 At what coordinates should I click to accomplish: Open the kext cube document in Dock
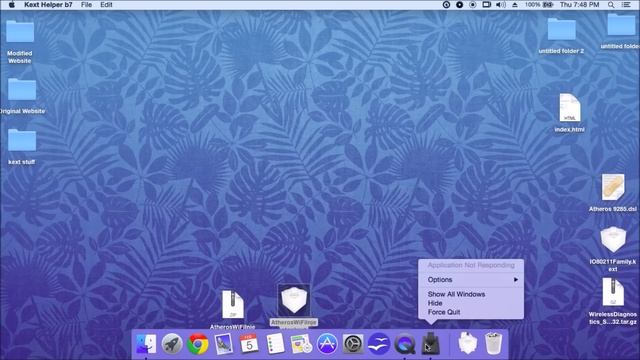(x=468, y=344)
